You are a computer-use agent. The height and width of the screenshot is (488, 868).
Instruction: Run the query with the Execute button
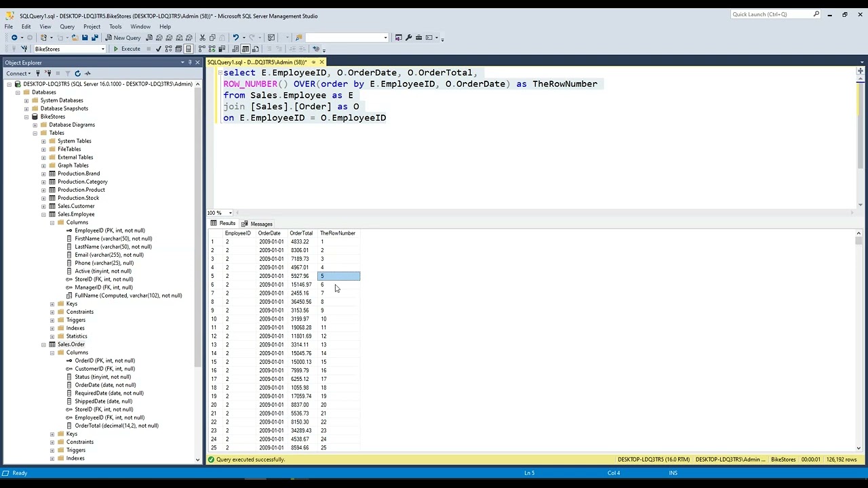(x=127, y=49)
